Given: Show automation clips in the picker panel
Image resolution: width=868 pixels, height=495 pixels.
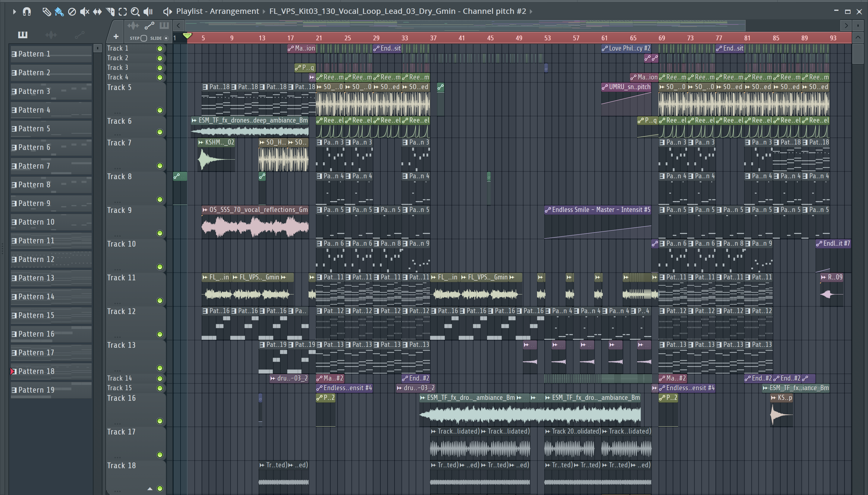Looking at the screenshot, I should (x=80, y=35).
